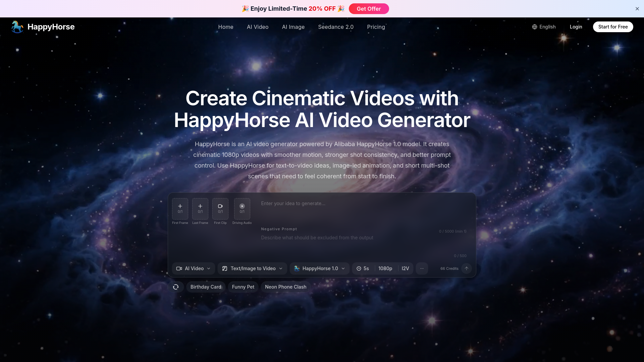The height and width of the screenshot is (362, 644).
Task: Open the AI Video nav menu
Action: (258, 27)
